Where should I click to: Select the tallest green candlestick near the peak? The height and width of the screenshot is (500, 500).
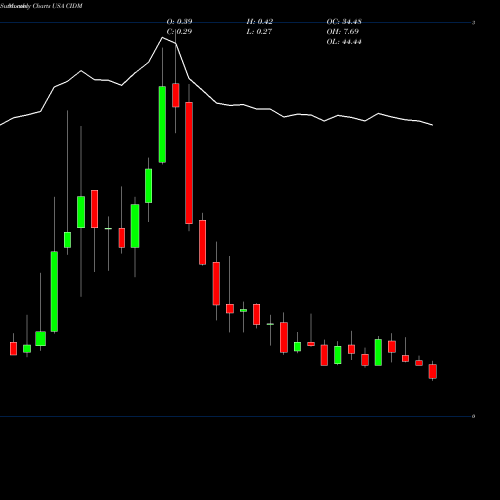point(162,124)
